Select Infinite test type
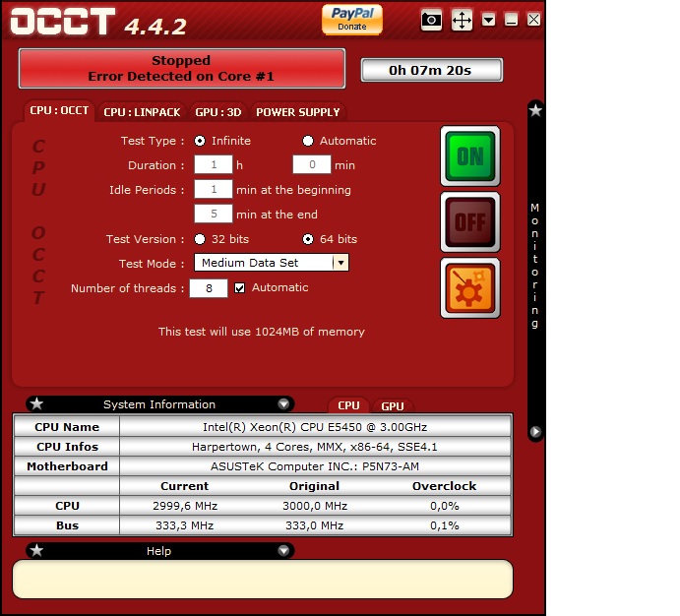Image resolution: width=680 pixels, height=616 pixels. (x=200, y=141)
